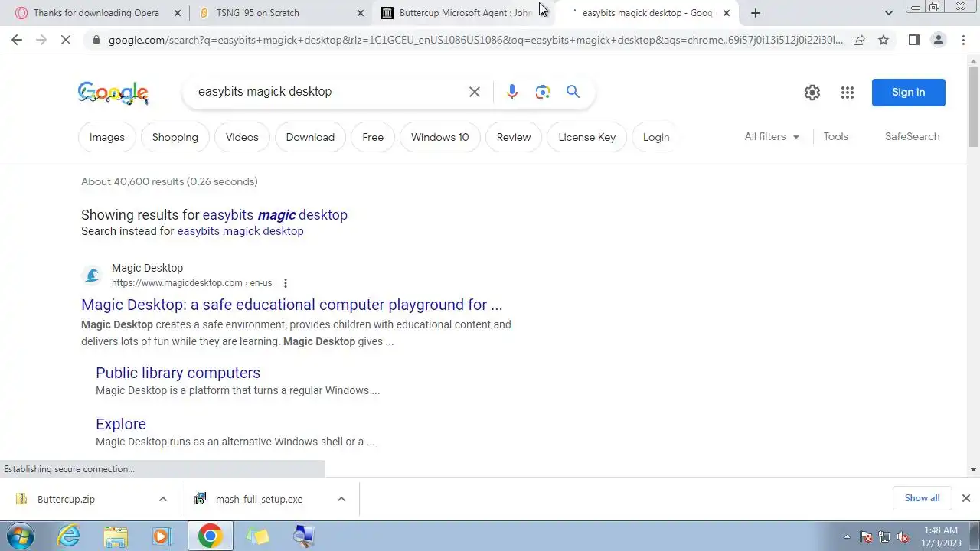Click the Google doodle logo
Image resolution: width=980 pixels, height=551 pixels.
click(x=113, y=93)
